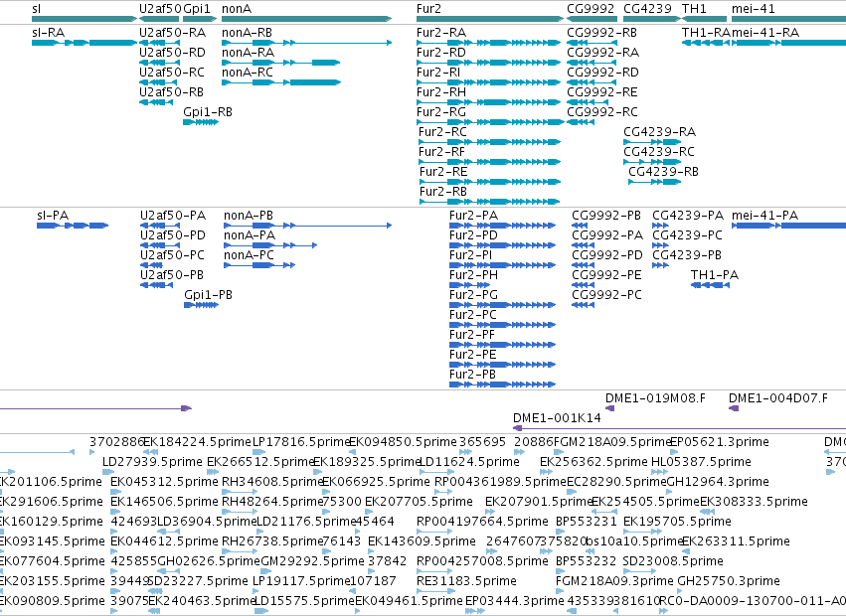
Task: Open the CG4239-RA transcript label
Action: (x=659, y=132)
